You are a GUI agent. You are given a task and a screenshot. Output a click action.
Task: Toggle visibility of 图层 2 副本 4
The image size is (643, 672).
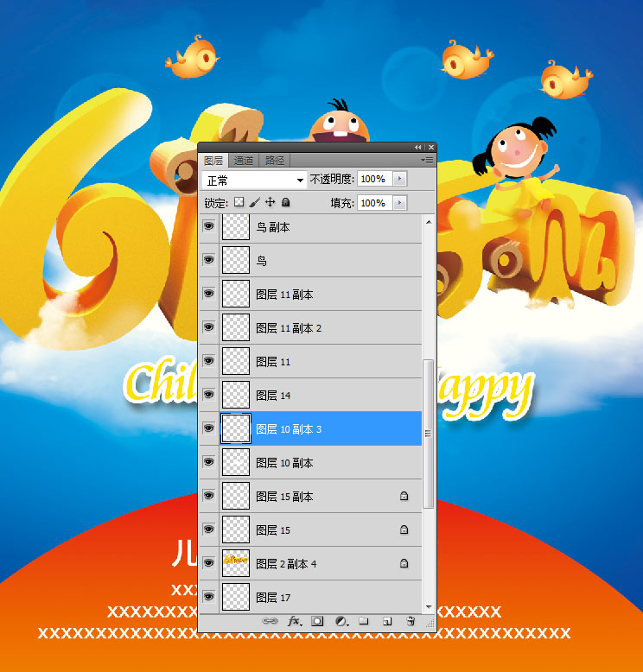(x=209, y=563)
